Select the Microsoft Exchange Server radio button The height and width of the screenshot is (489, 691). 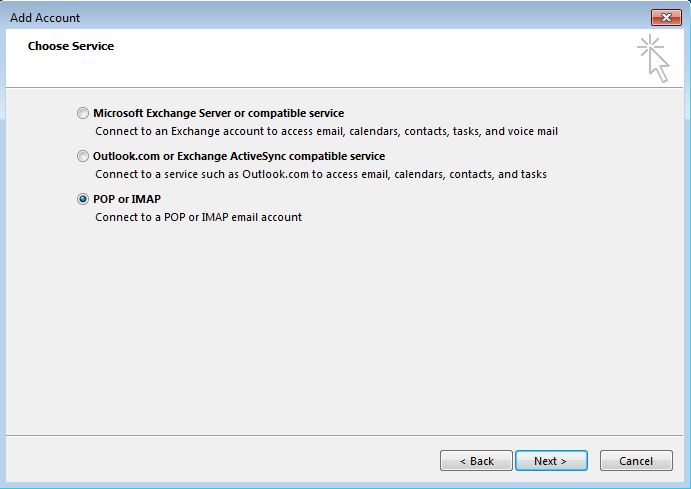83,114
